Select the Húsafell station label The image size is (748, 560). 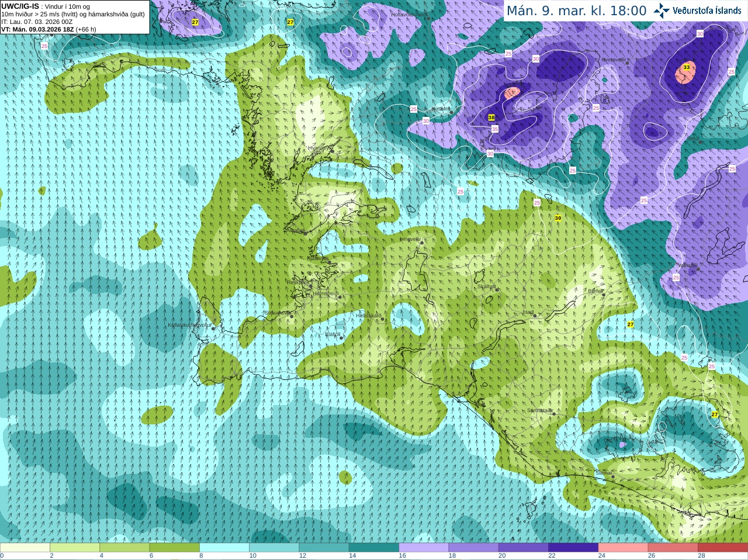click(441, 109)
